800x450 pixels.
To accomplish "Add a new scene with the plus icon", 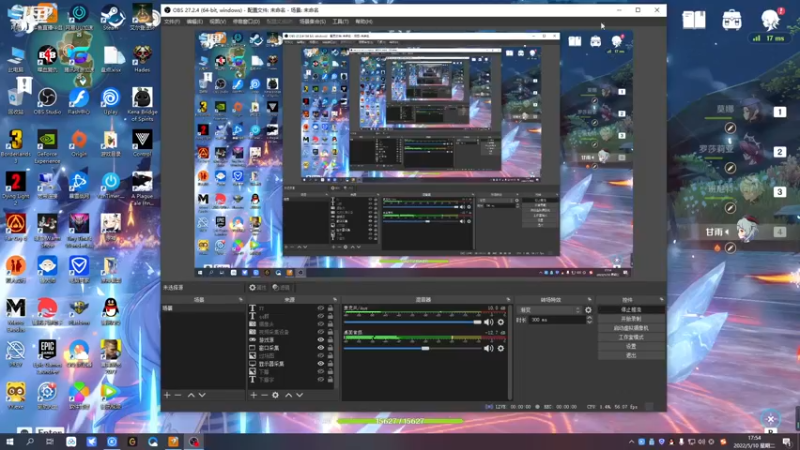I will 167,395.
